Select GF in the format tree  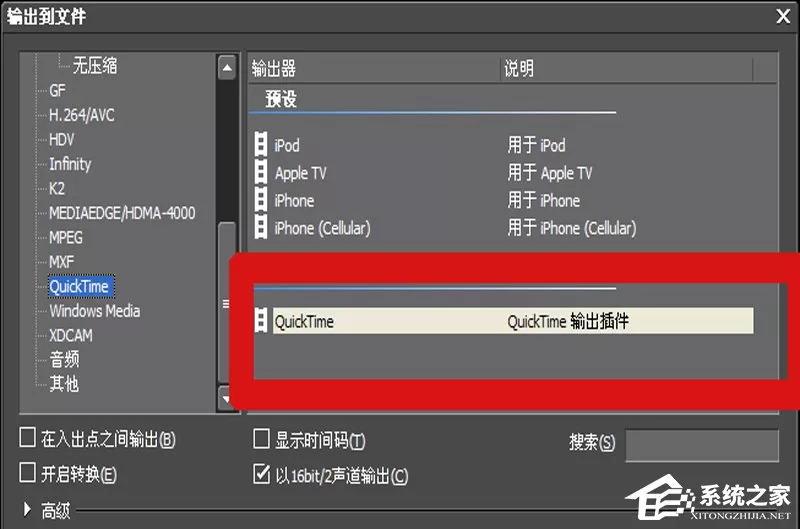(57, 91)
